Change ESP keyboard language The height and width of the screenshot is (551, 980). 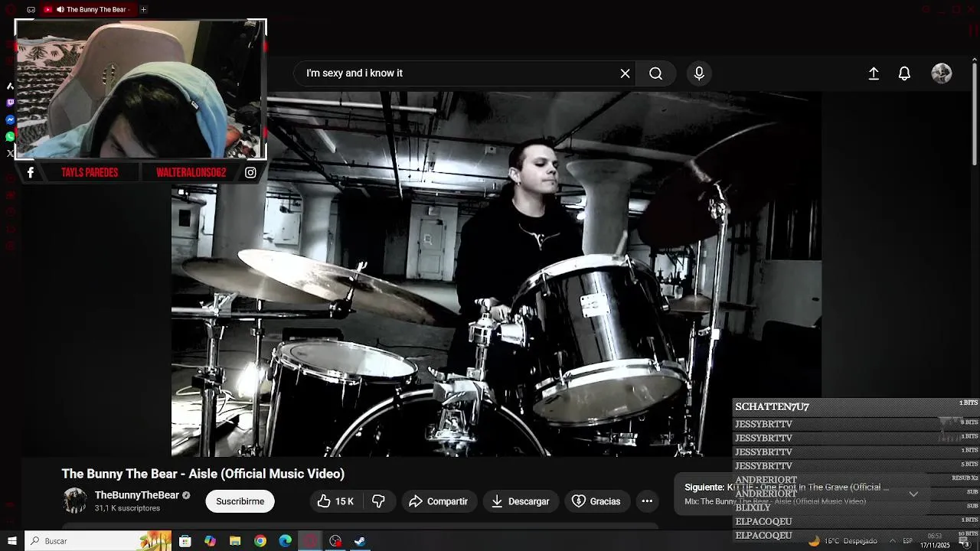tap(908, 541)
